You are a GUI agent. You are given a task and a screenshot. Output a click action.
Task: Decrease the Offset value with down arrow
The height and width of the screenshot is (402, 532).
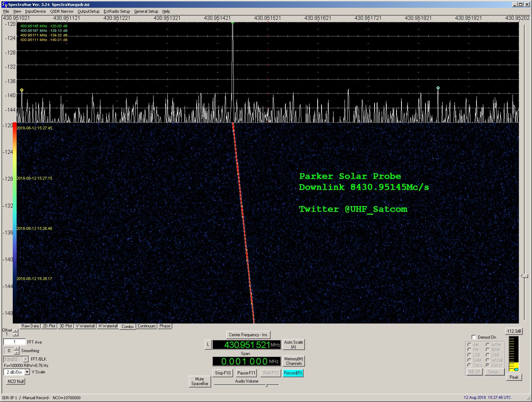click(x=15, y=334)
